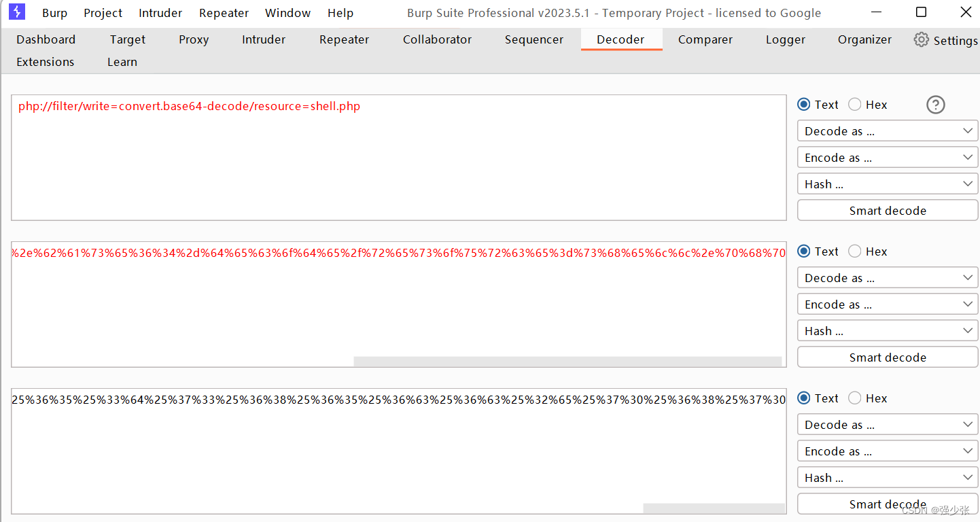The height and width of the screenshot is (522, 980).
Task: Switch to the Logger tab
Action: coord(786,39)
